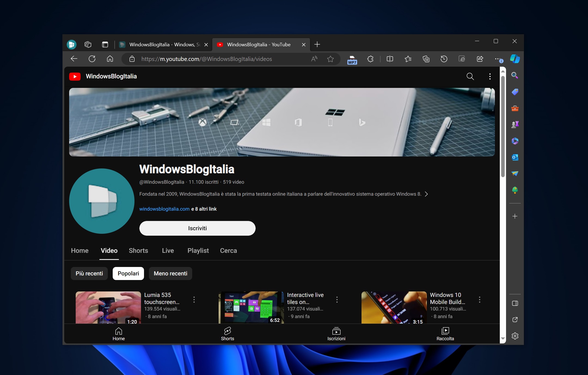The image size is (588, 375).
Task: Play the Lumia 535 touchscreen thumbnail
Action: pyautogui.click(x=108, y=308)
